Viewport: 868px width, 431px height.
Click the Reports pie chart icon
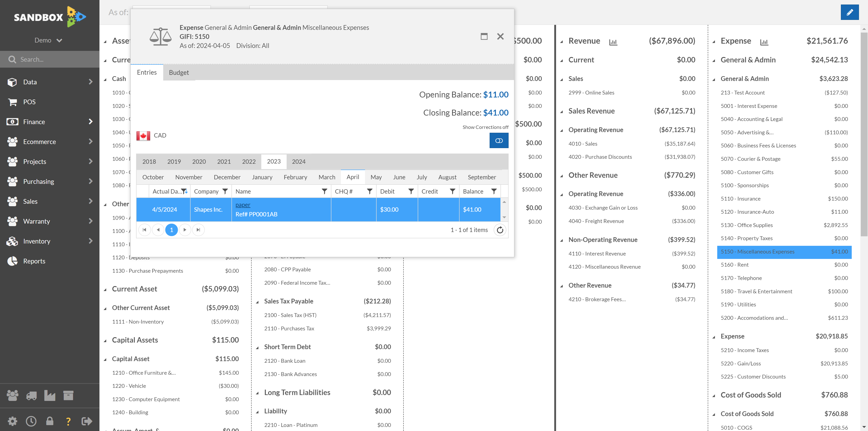[12, 261]
